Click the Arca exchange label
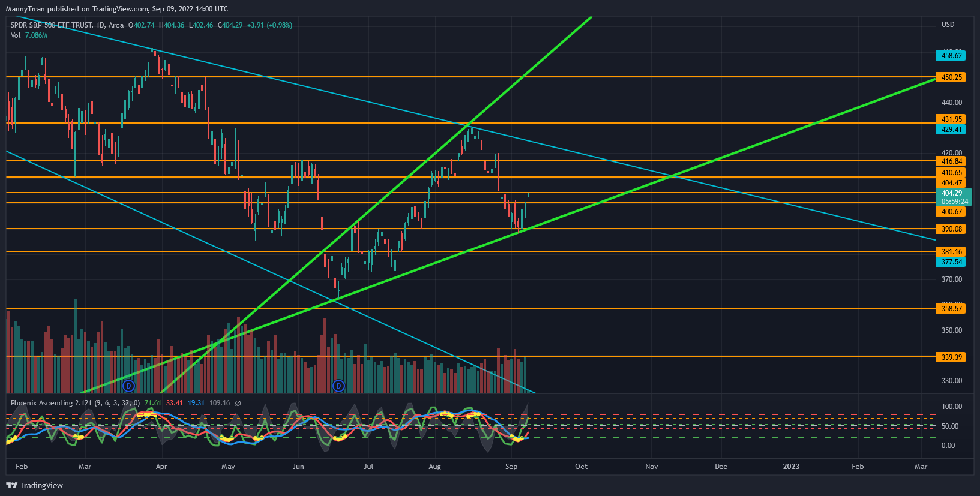Image resolution: width=980 pixels, height=496 pixels. click(116, 25)
